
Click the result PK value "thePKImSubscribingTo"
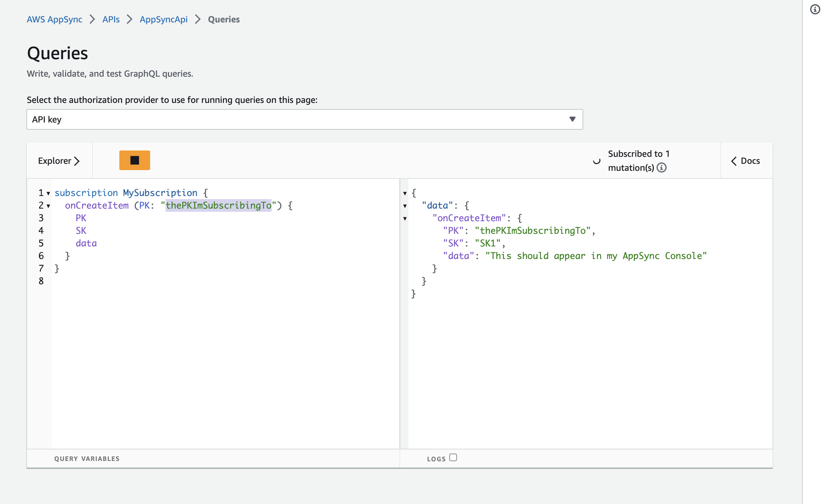point(533,231)
